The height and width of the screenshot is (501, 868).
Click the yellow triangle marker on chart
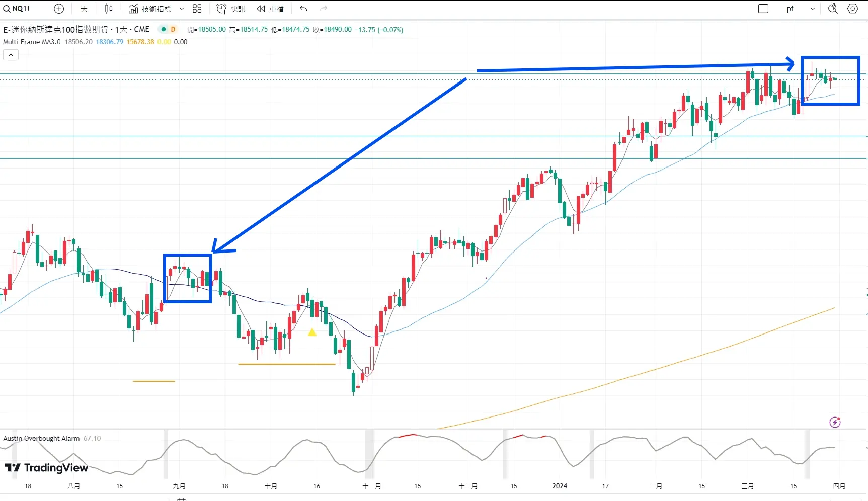312,332
